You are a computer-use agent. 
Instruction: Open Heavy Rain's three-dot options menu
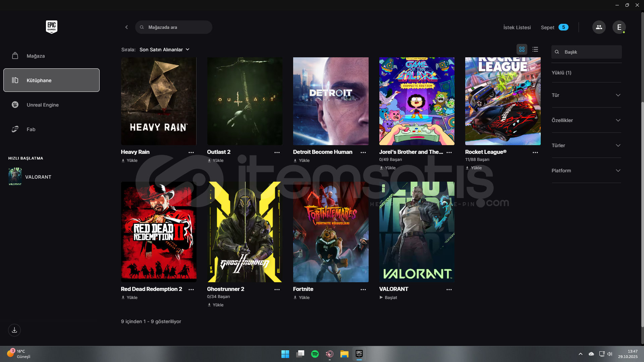click(x=191, y=153)
